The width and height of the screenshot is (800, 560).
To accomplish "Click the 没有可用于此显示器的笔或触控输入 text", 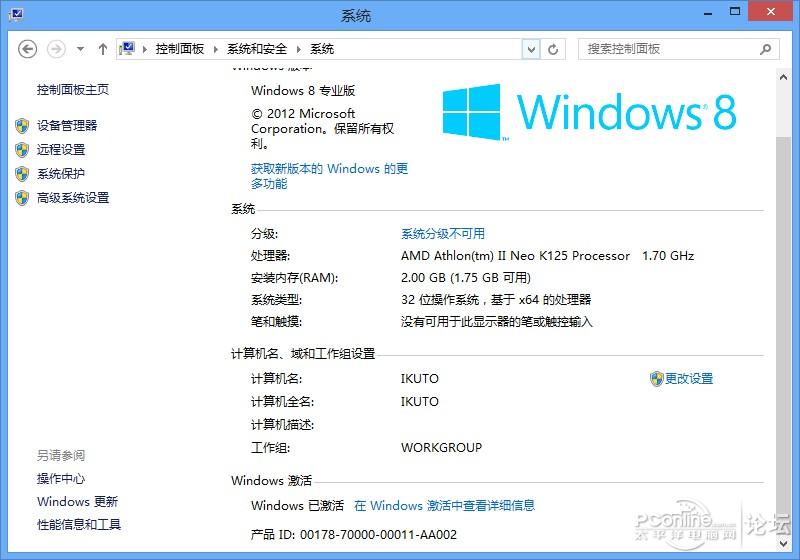I will 496,322.
